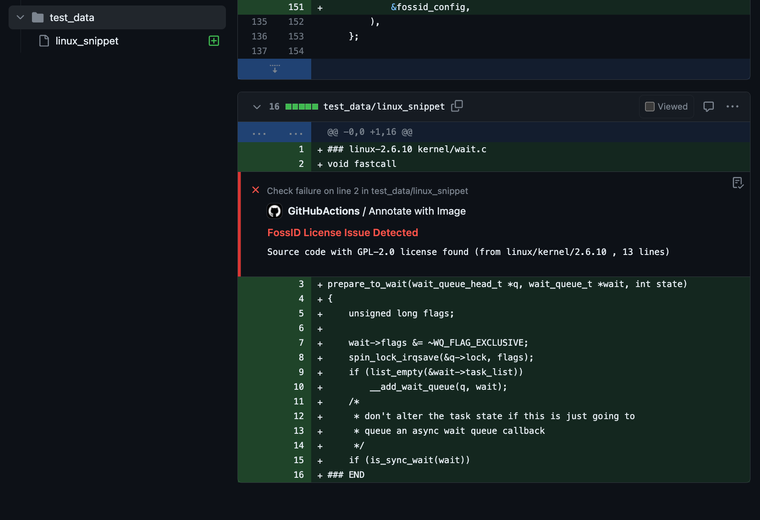The height and width of the screenshot is (520, 760).
Task: Click line number 153 in the upper diff
Action: [x=296, y=36]
